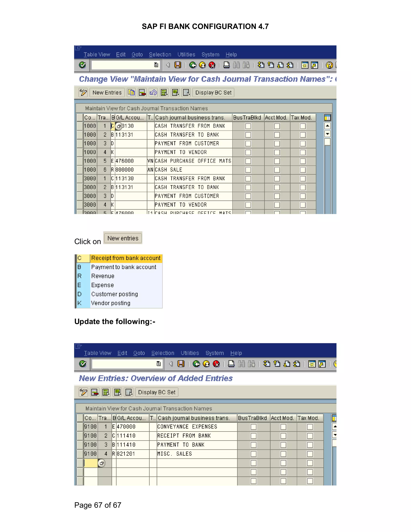The height and width of the screenshot is (532, 411).
Task: Tick BusTraBlkd for CASH TRANSFER FROM BANK, company 1000
Action: (x=248, y=126)
